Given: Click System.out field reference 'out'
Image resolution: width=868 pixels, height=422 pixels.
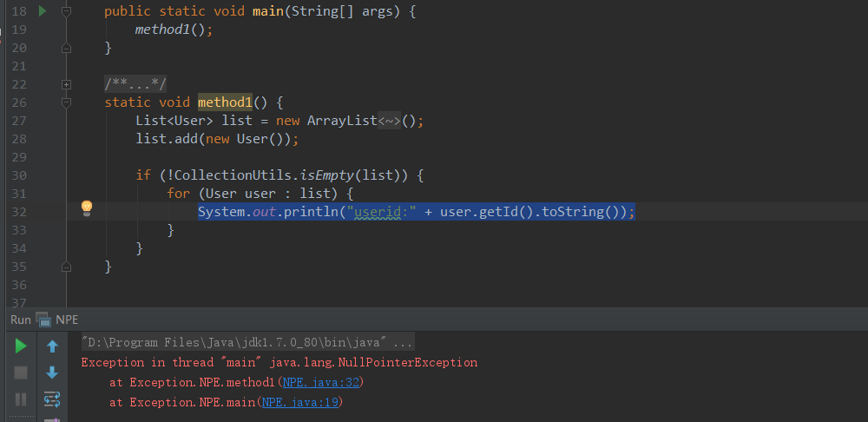Looking at the screenshot, I should [x=265, y=212].
